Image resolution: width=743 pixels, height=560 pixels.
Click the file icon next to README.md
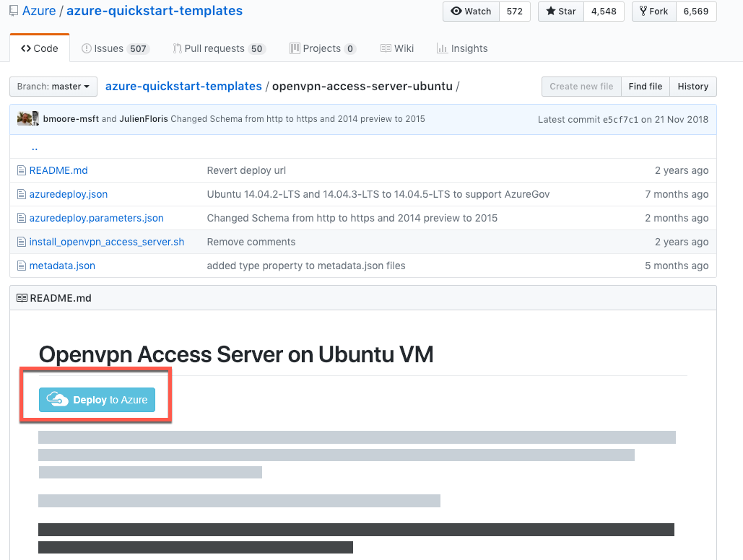tap(22, 170)
